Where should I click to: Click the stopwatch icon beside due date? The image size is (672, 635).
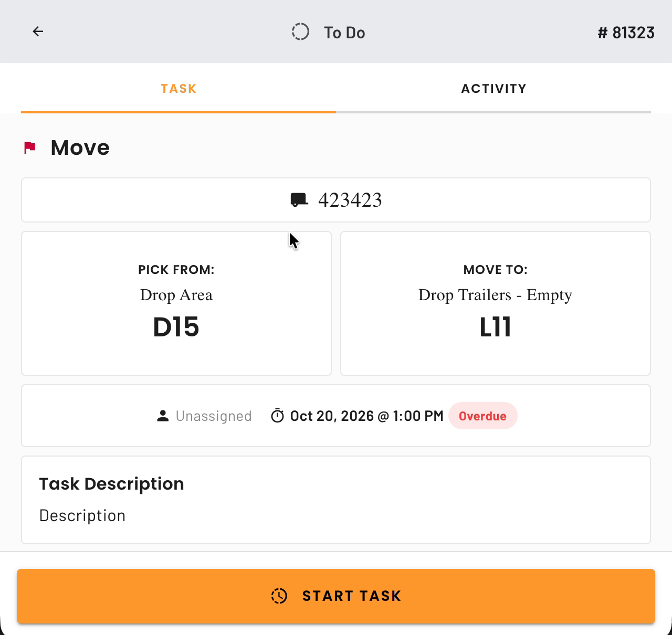pyautogui.click(x=277, y=416)
